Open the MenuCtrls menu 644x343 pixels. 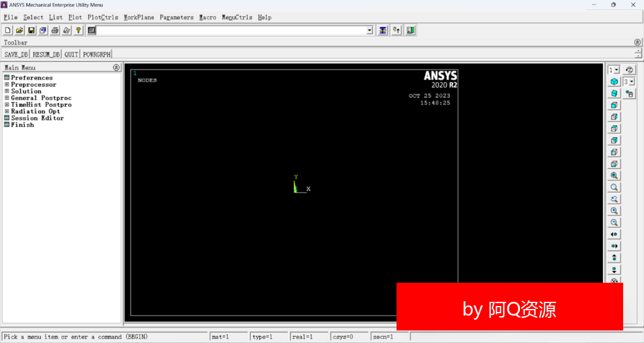[x=237, y=17]
